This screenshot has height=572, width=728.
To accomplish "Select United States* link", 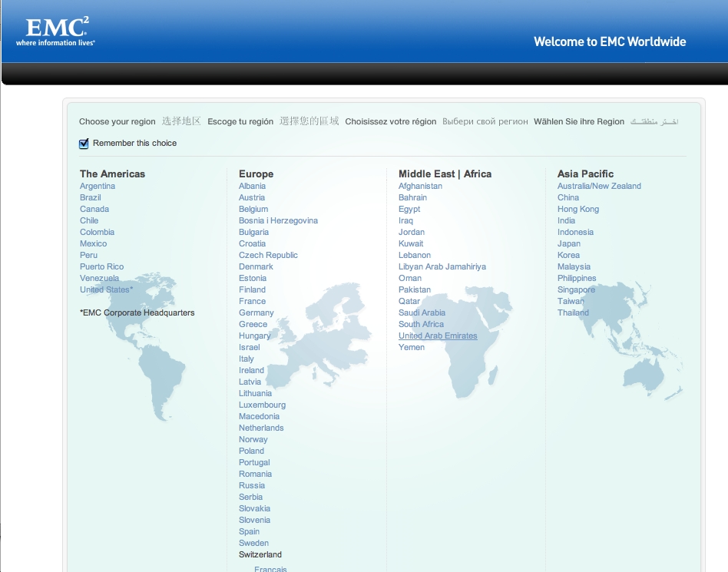I will coord(106,289).
